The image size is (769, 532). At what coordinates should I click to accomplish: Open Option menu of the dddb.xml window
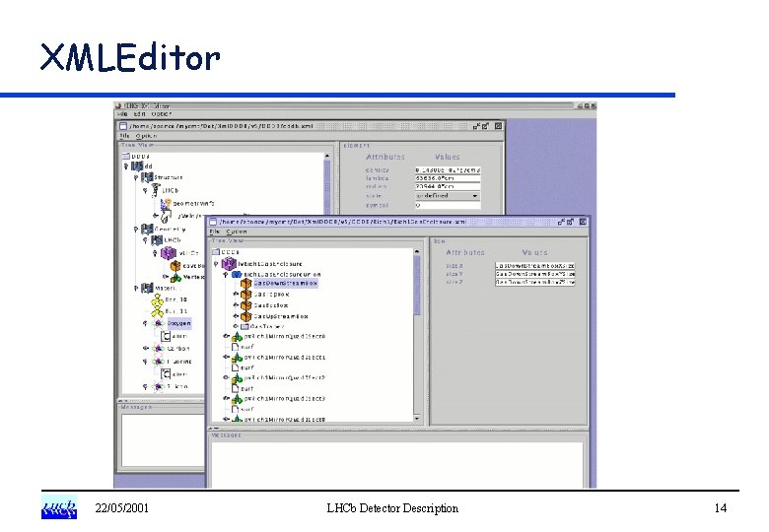pos(146,136)
